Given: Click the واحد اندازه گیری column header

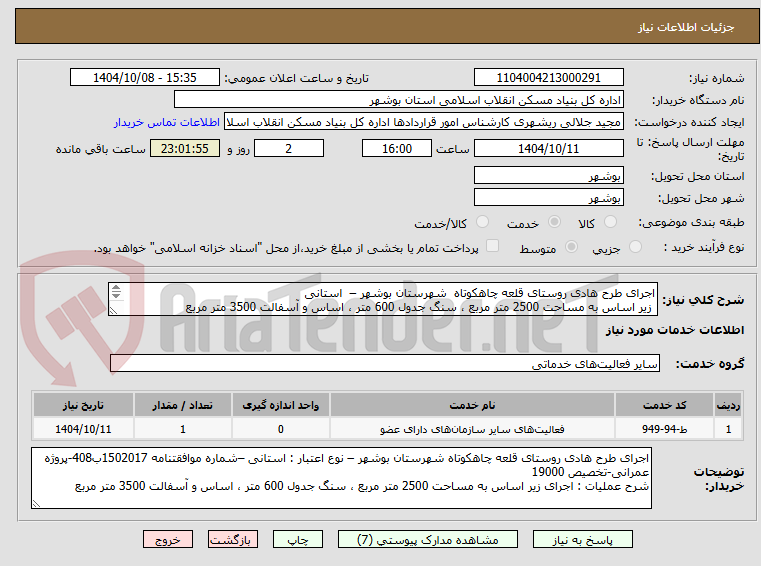Looking at the screenshot, I should pos(281,405).
